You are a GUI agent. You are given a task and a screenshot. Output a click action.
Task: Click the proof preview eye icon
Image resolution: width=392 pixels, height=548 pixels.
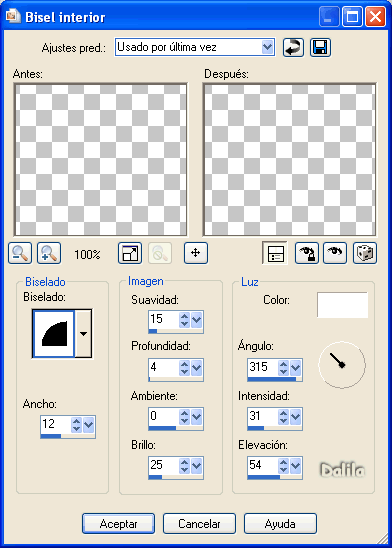tap(335, 253)
